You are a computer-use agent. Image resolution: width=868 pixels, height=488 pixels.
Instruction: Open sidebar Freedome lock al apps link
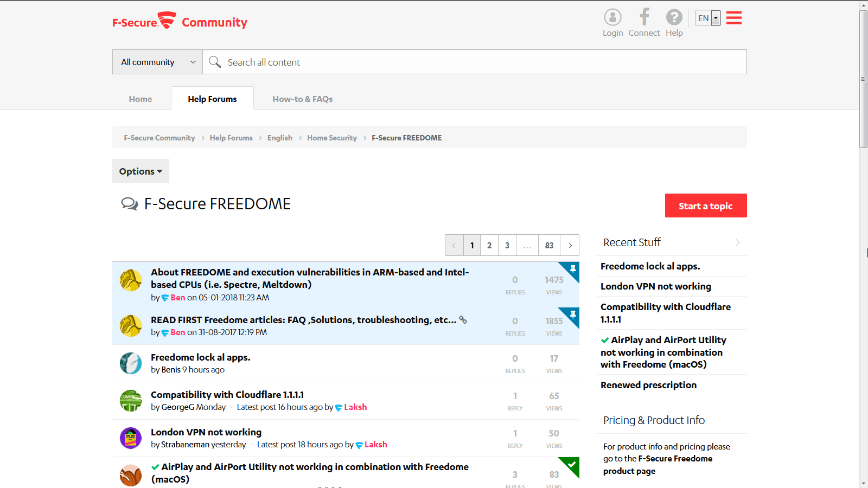(x=650, y=266)
